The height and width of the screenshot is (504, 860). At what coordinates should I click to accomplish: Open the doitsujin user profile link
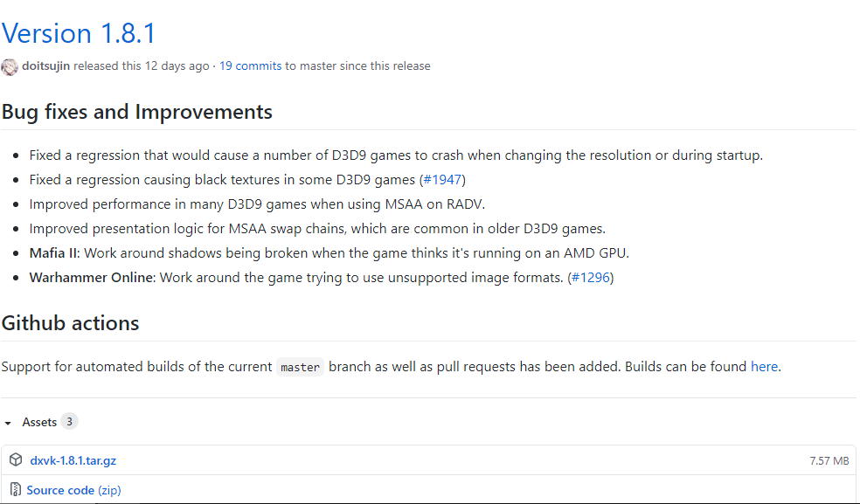[46, 66]
